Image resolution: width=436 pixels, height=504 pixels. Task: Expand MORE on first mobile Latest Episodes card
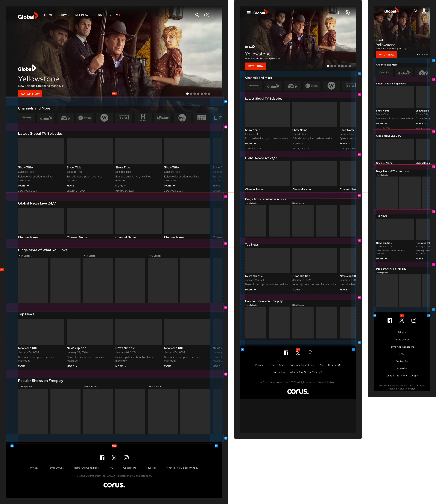click(x=381, y=124)
